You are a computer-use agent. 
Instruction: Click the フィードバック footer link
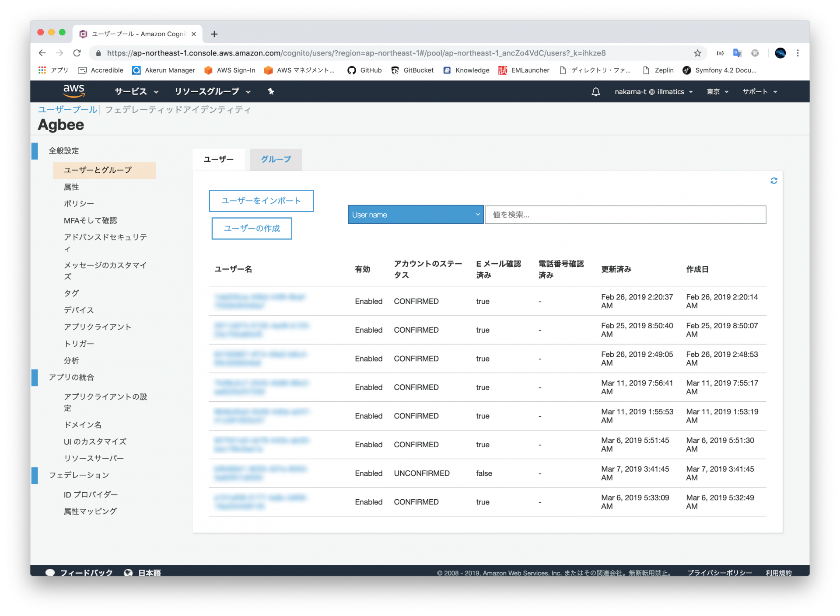(79, 573)
